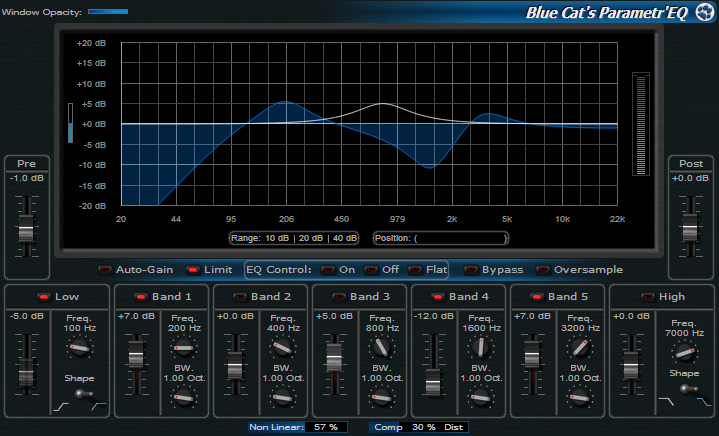The width and height of the screenshot is (719, 436).
Task: Click the Band 2 BW. knob
Action: tap(283, 398)
